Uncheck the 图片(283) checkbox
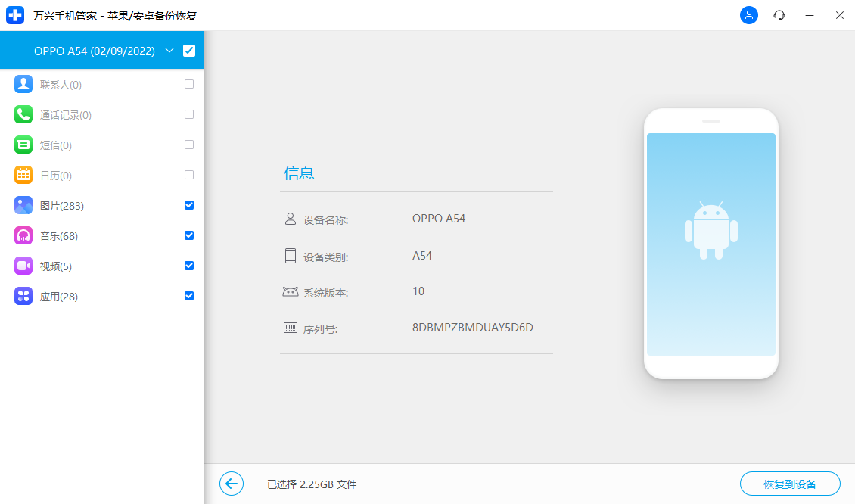The width and height of the screenshot is (855, 504). (x=188, y=205)
